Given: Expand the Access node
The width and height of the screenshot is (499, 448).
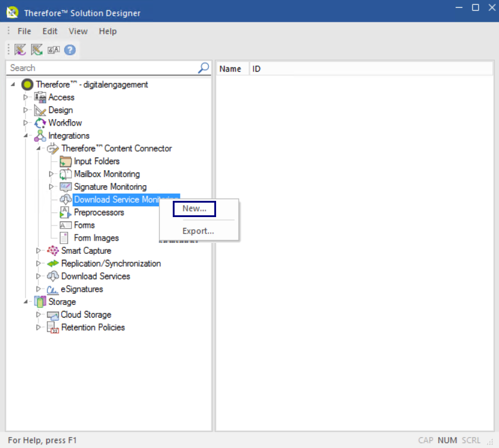Looking at the screenshot, I should [25, 97].
